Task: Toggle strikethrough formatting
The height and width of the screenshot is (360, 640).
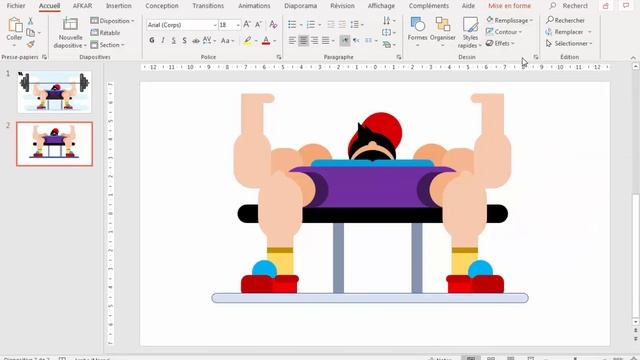Action: coord(196,40)
